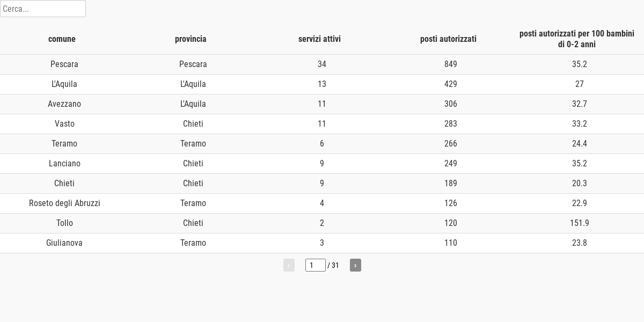Select the Avezzano row name cell
Image resolution: width=644 pixels, height=322 pixels.
click(64, 104)
